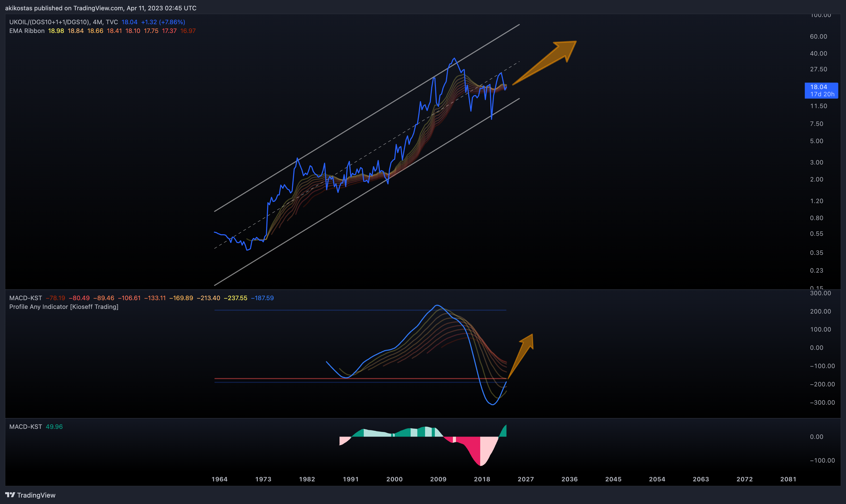
Task: Click the 1991 label on time axis
Action: pyautogui.click(x=351, y=479)
